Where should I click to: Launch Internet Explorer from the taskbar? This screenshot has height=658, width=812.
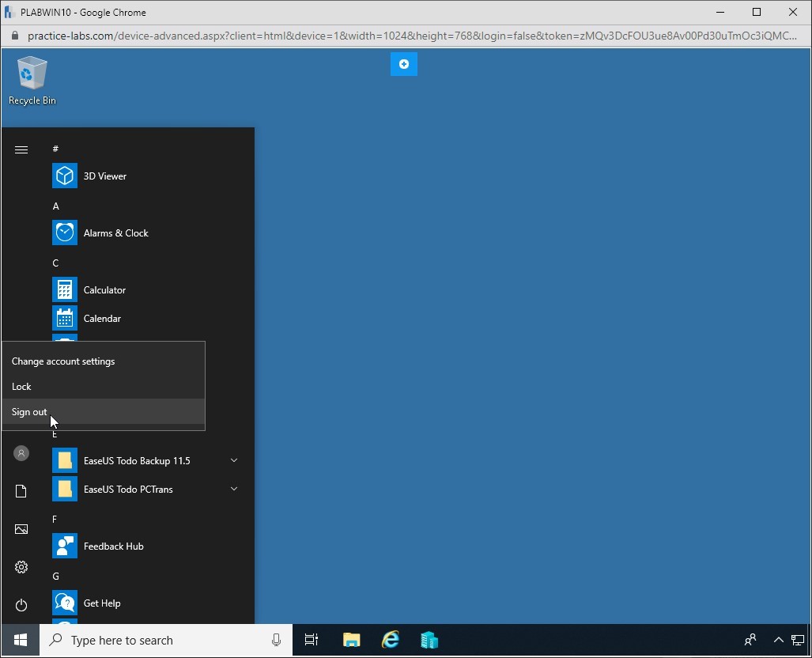coord(391,641)
